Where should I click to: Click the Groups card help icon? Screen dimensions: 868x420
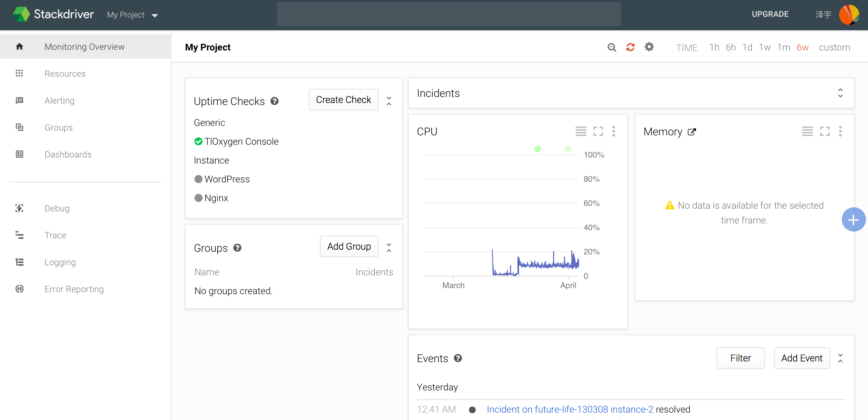238,248
